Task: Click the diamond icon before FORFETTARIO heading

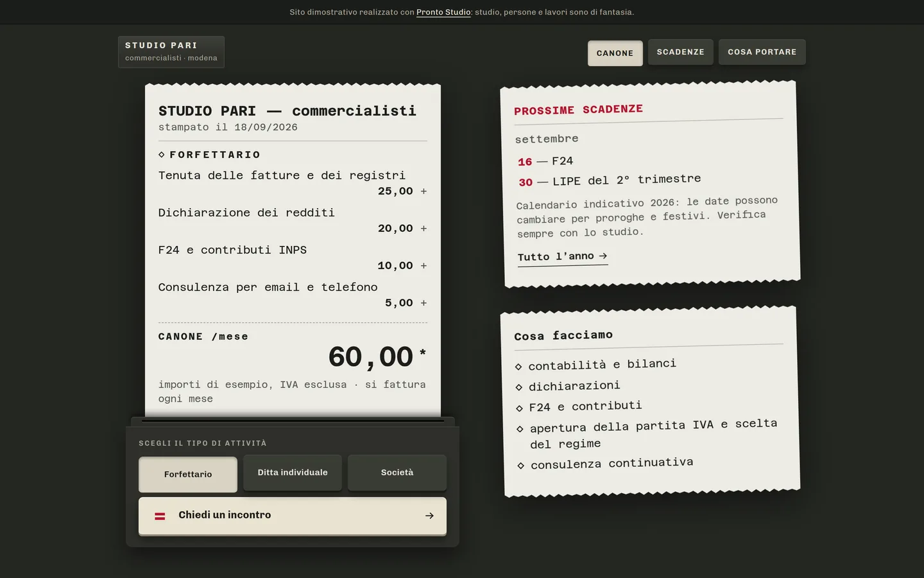Action: coord(162,155)
